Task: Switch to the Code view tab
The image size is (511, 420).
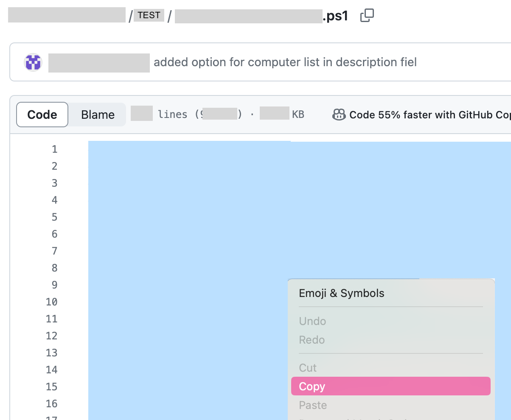Action: click(42, 115)
